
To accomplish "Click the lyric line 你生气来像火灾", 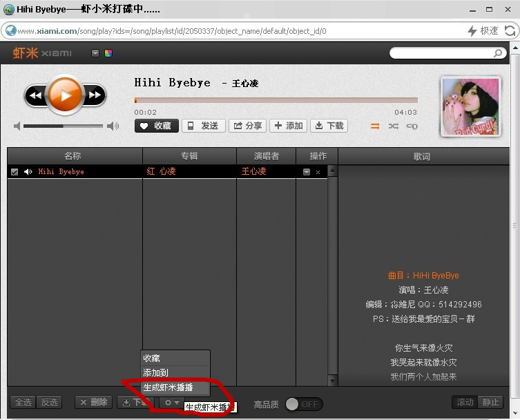I will (423, 347).
